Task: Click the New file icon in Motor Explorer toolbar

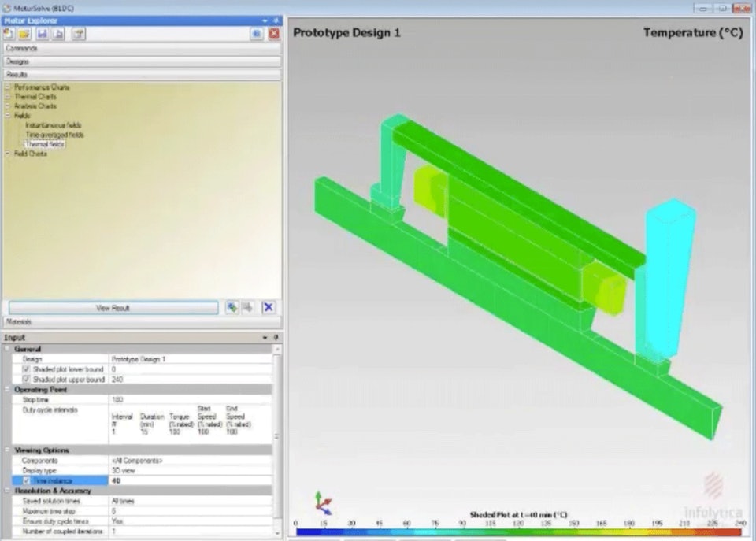Action: [9, 34]
